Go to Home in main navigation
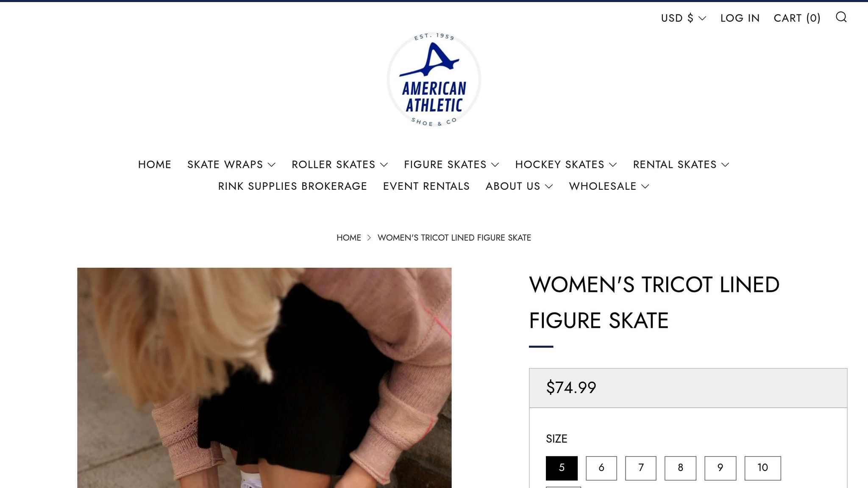 pyautogui.click(x=155, y=164)
